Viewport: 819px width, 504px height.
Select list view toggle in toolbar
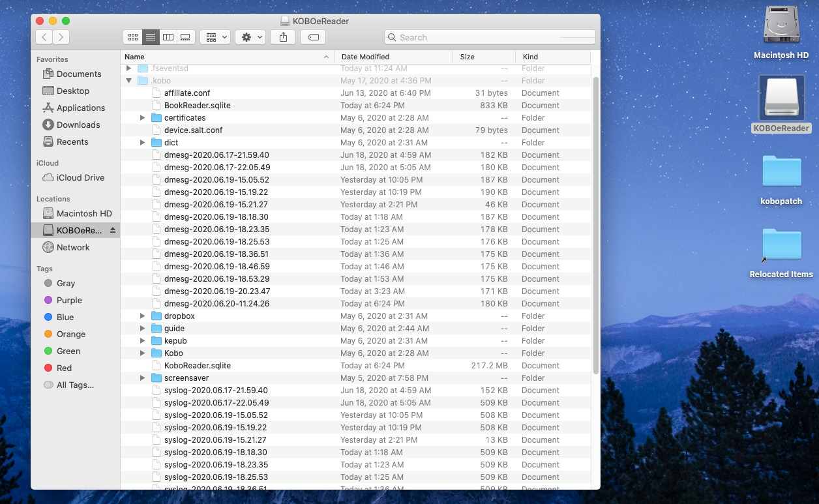click(x=151, y=37)
